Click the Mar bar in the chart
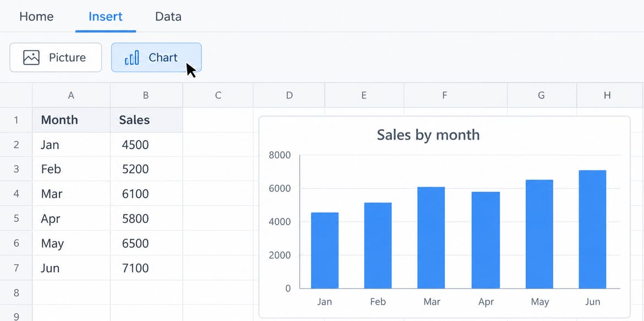 point(431,238)
